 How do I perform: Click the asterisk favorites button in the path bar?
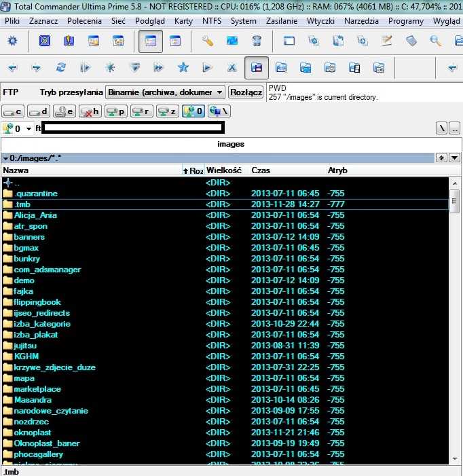(441, 158)
